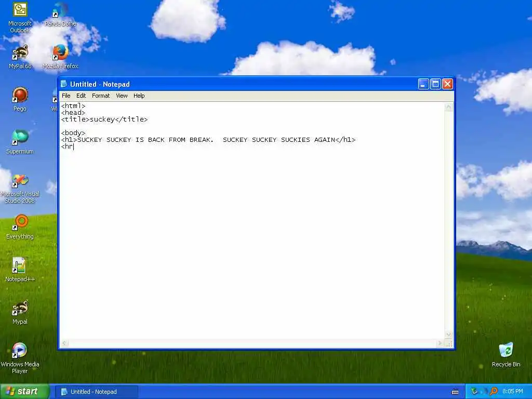Select the Microsoft Visual Studio 2008 shortcut
Image resolution: width=532 pixels, height=399 pixels.
tap(20, 189)
